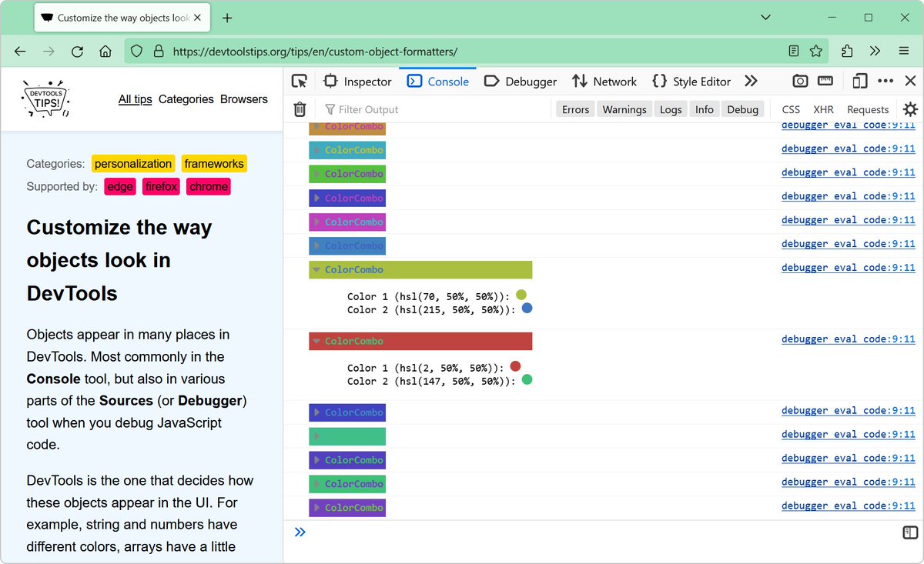The height and width of the screenshot is (564, 924).
Task: Click the frameworks category tag
Action: [x=214, y=164]
